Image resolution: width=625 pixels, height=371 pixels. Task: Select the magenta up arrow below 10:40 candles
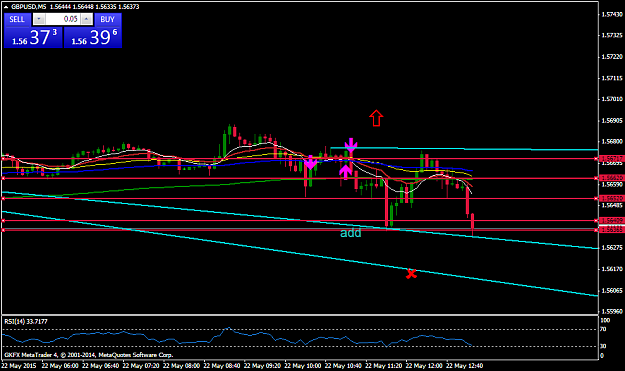[x=346, y=171]
